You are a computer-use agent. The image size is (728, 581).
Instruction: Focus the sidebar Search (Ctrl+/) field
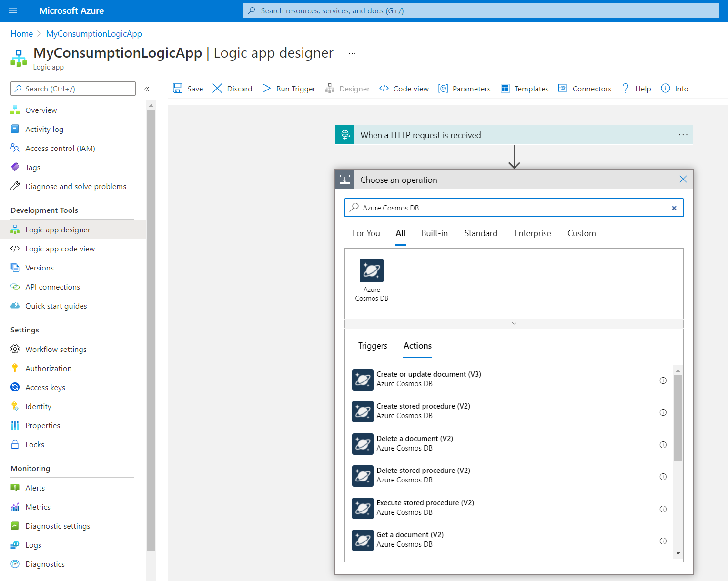(73, 89)
